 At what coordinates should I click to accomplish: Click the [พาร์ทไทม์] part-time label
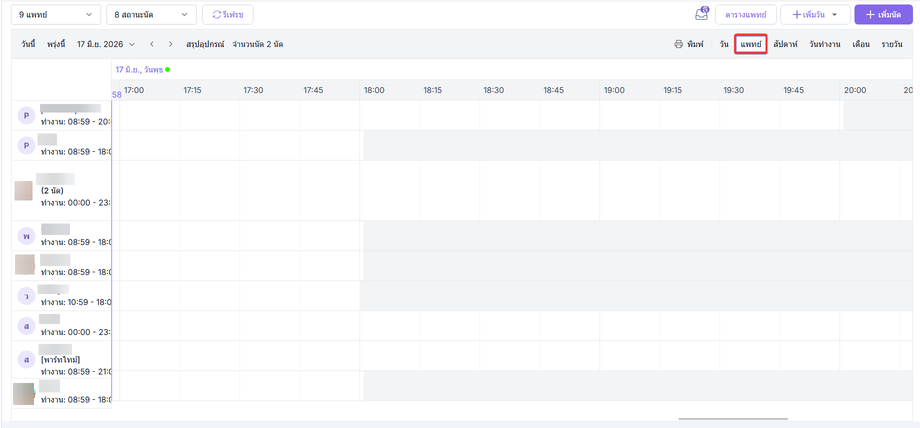point(60,359)
